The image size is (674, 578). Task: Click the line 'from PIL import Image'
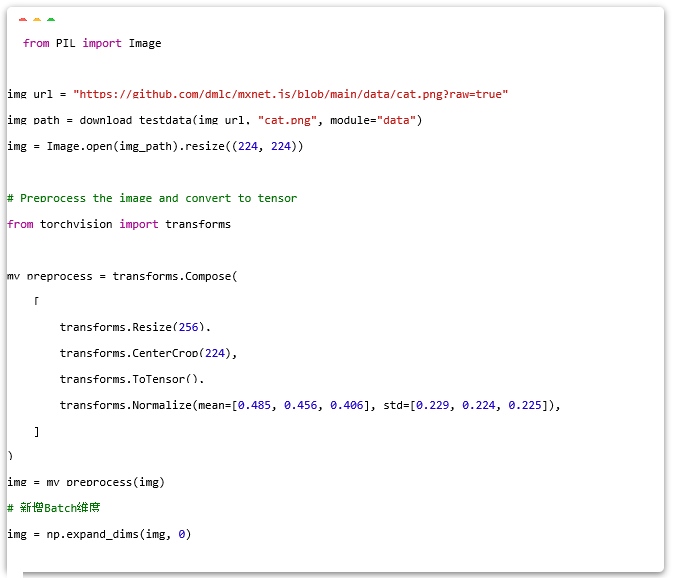(92, 43)
